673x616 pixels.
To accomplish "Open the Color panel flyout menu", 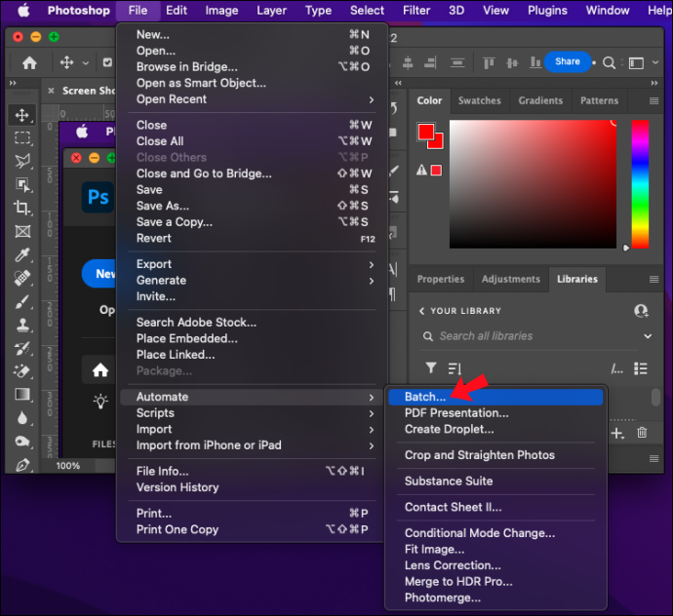I will pyautogui.click(x=653, y=100).
